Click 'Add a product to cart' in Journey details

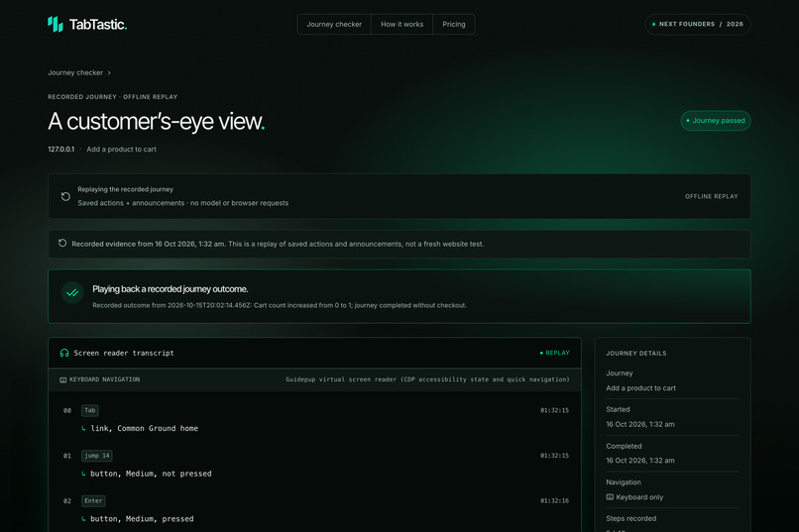[x=640, y=388]
